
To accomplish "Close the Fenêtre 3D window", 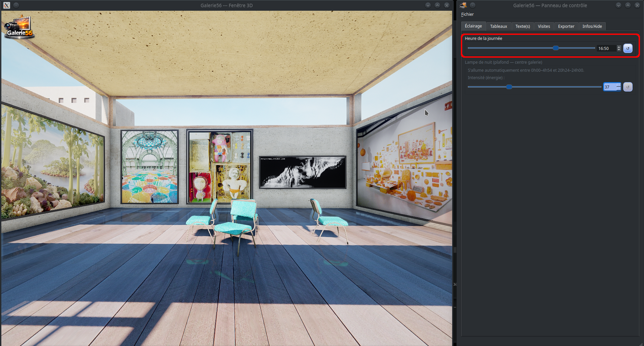I will point(447,5).
